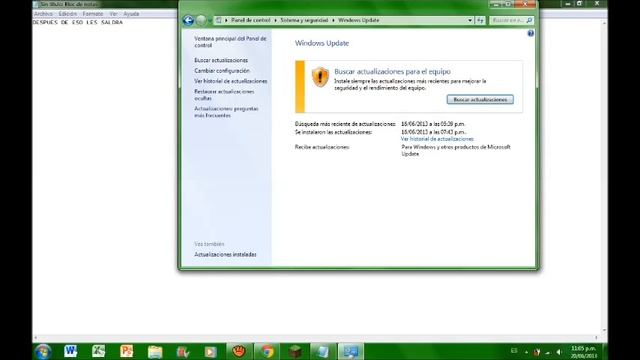
Task: Click 'Búsqueda más reciente de actualizaciones' label
Action: [x=345, y=124]
